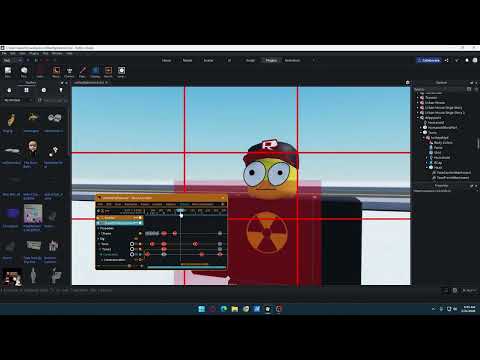Click the red pen-shaped plugin icon

83,70
